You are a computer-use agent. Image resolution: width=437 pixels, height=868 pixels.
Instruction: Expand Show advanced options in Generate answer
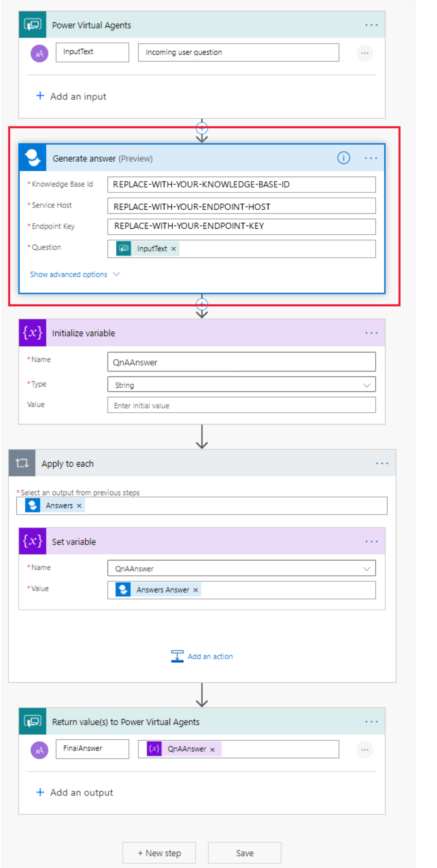(x=74, y=275)
